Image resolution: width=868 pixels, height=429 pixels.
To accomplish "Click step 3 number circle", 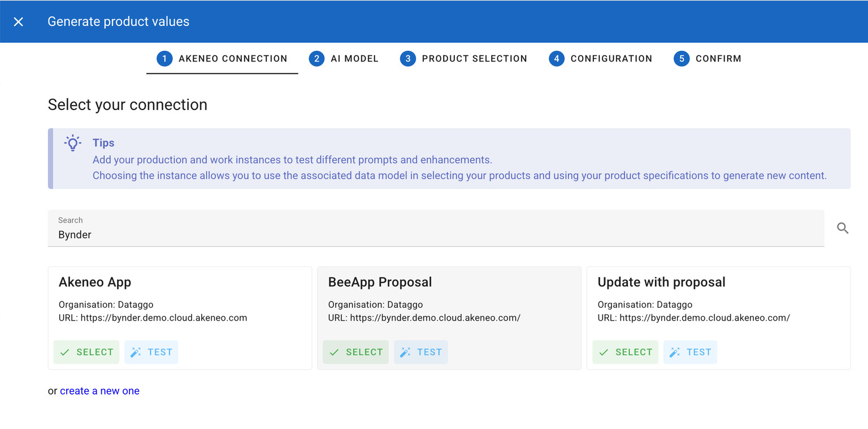I will click(x=407, y=59).
